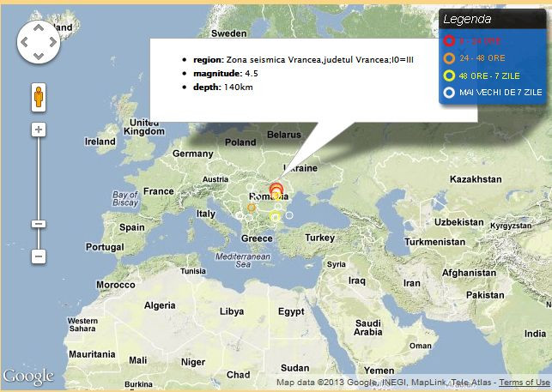Screen dimensions: 552x392
Task: Click white earthquake marker near Black Sea coast
Action: tap(290, 214)
